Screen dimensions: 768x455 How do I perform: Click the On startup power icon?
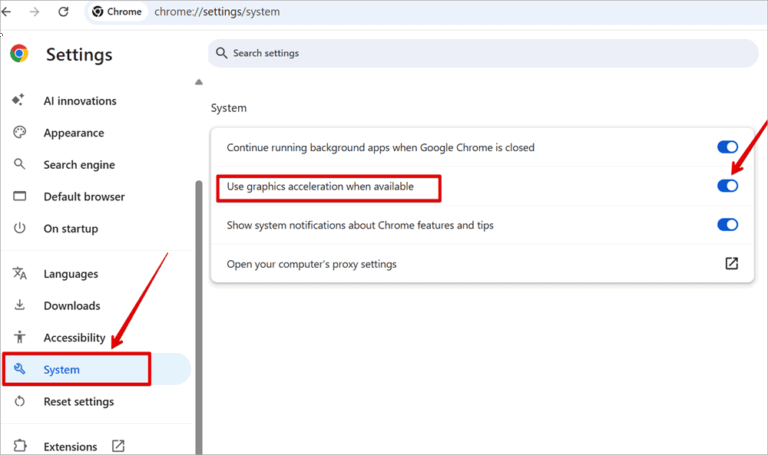[x=20, y=228]
